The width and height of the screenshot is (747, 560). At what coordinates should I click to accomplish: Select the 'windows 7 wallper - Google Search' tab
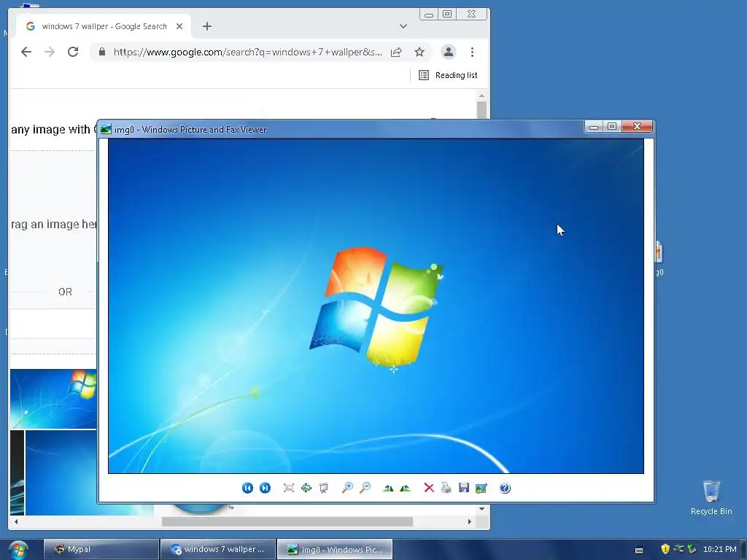pyautogui.click(x=104, y=26)
